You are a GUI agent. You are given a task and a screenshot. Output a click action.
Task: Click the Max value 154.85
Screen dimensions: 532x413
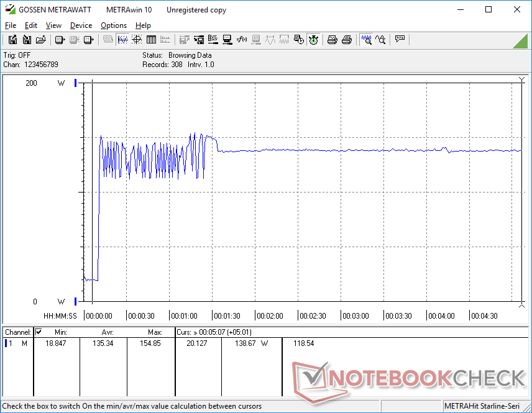(x=150, y=343)
